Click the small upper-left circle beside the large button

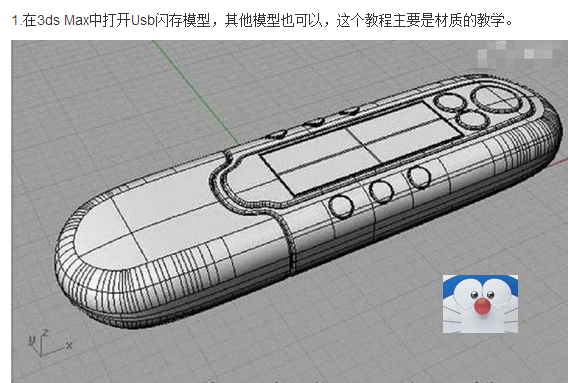pyautogui.click(x=450, y=102)
